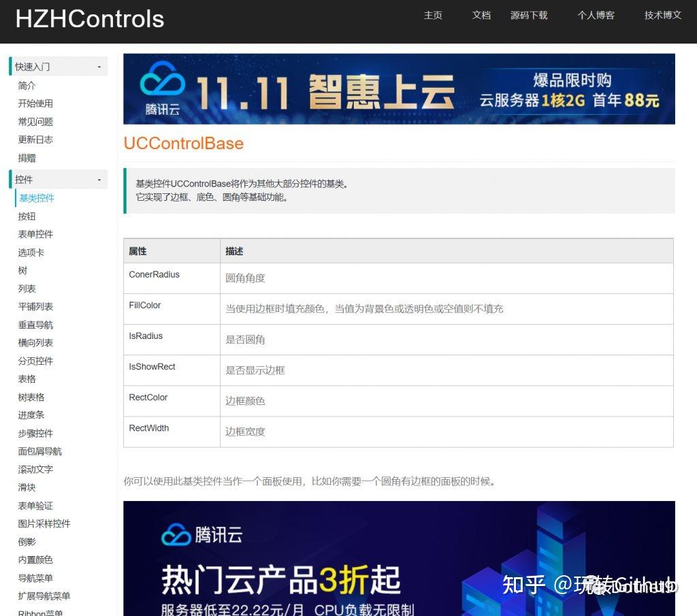Select 基类控件 in the sidebar

click(x=37, y=198)
